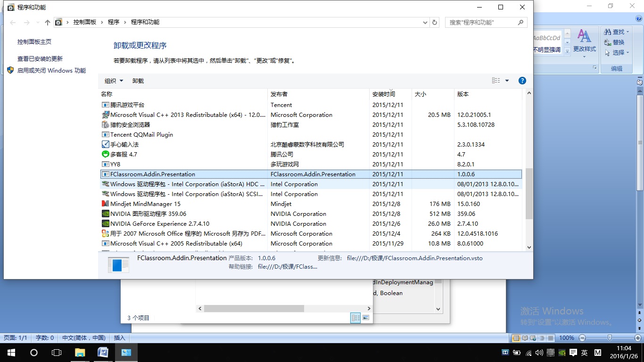Click Word zoom out minus button

click(582, 338)
